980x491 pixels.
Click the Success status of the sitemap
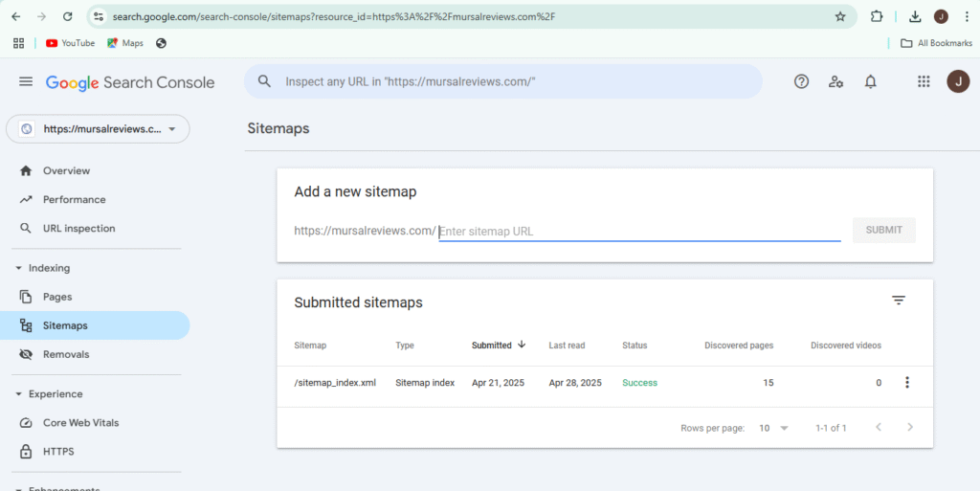coord(639,383)
